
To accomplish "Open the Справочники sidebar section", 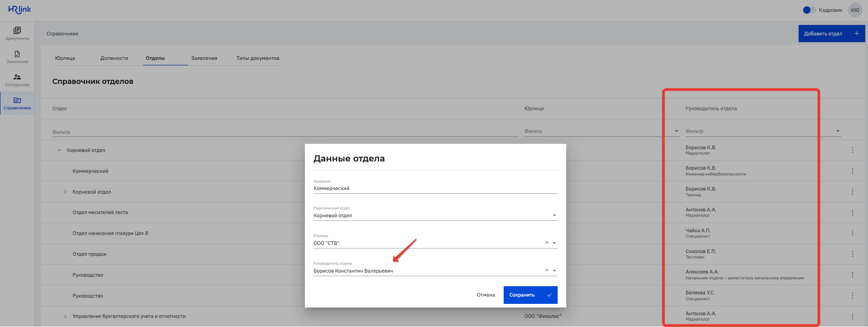I will tap(17, 103).
